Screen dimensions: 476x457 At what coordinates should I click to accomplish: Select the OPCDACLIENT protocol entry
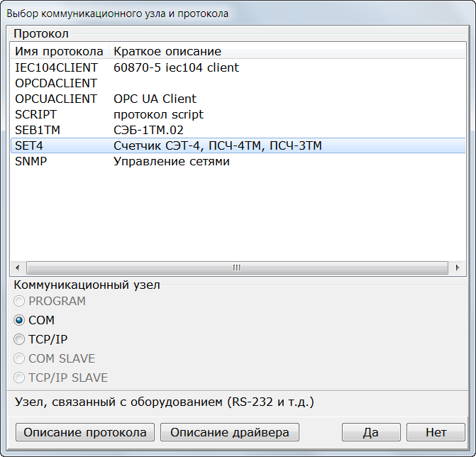[x=238, y=83]
